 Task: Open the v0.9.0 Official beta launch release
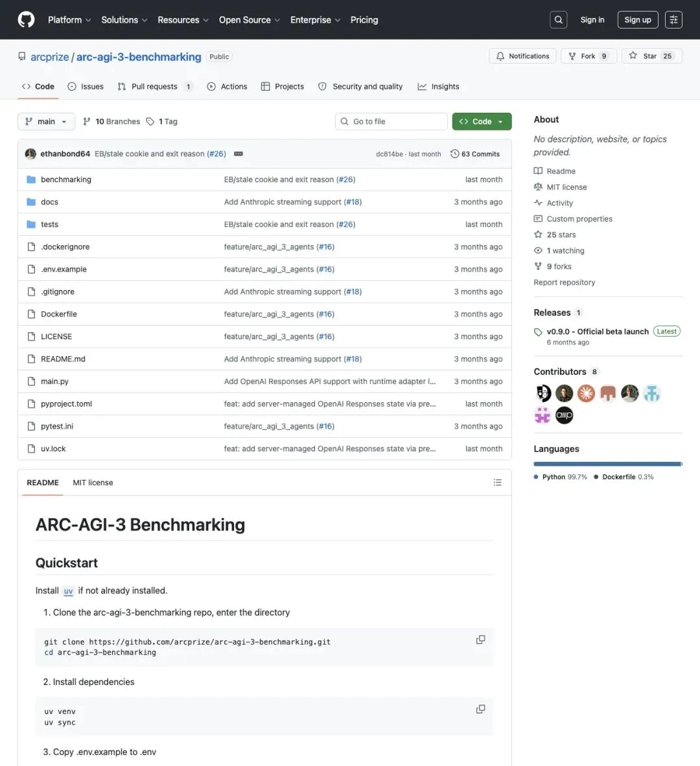[598, 331]
